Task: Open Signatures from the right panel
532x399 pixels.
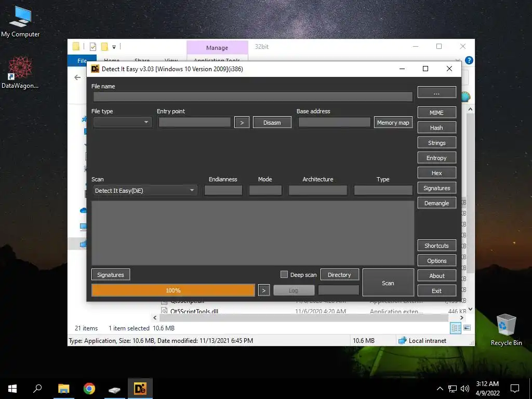Action: tap(436, 188)
